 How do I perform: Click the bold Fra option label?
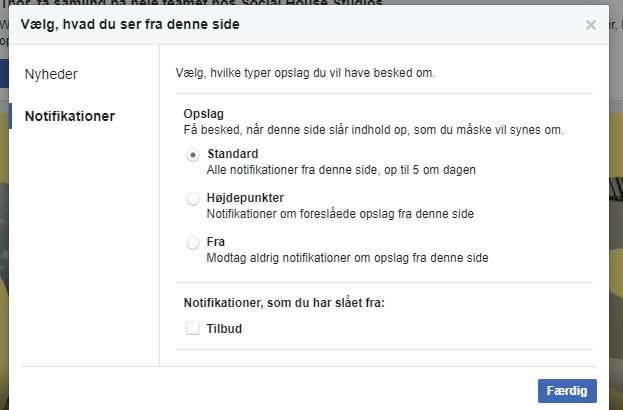(216, 242)
